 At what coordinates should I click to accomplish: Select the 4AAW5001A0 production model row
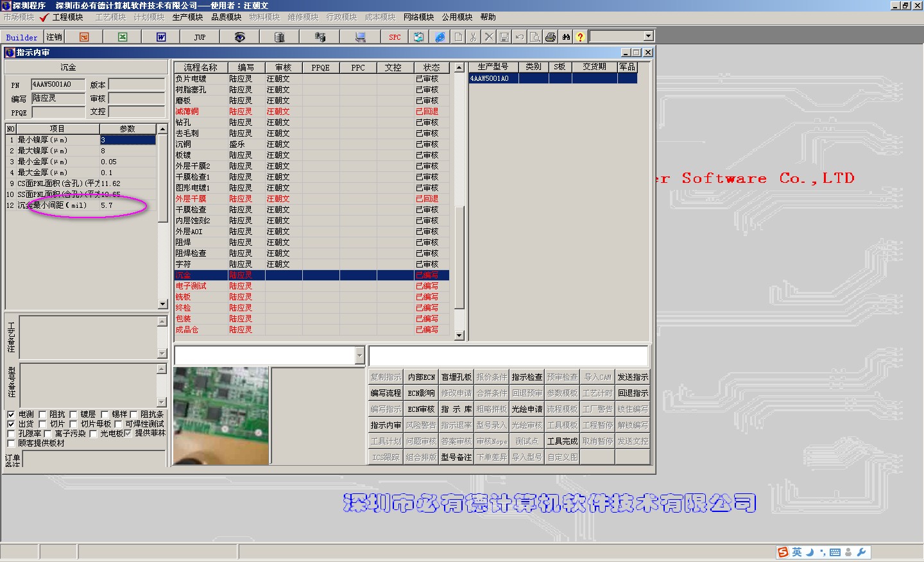[553, 79]
